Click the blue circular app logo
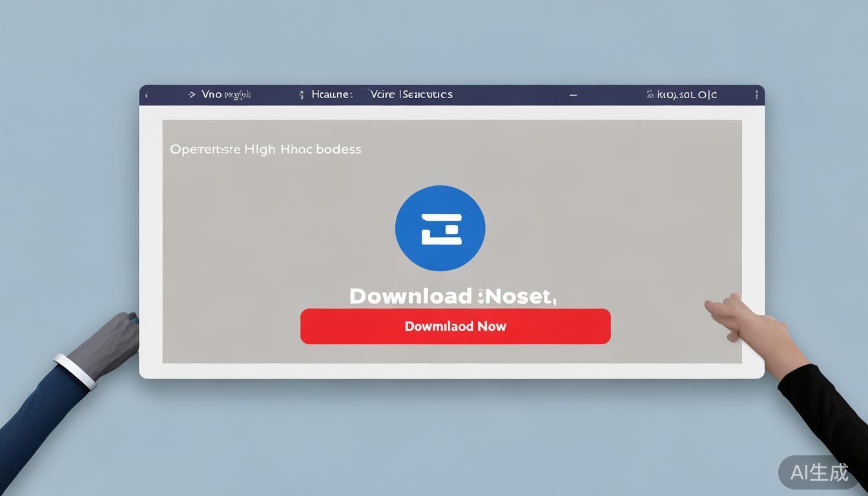The image size is (868, 496). coord(440,228)
